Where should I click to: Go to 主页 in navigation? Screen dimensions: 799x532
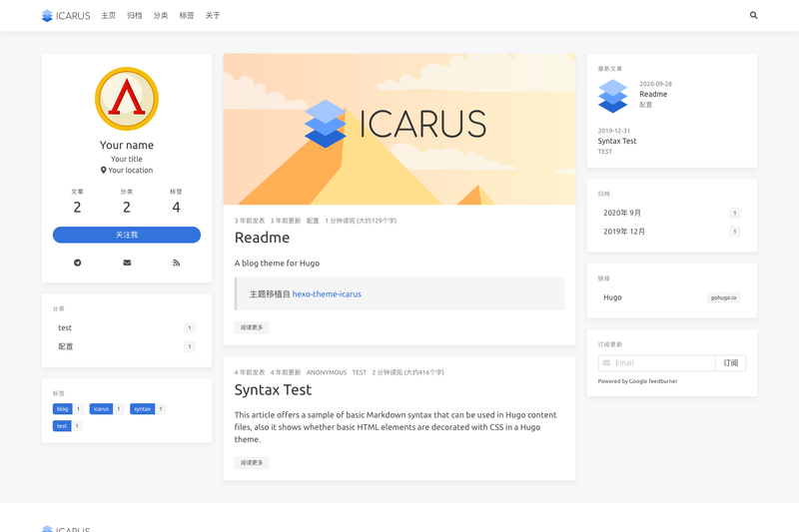[109, 16]
